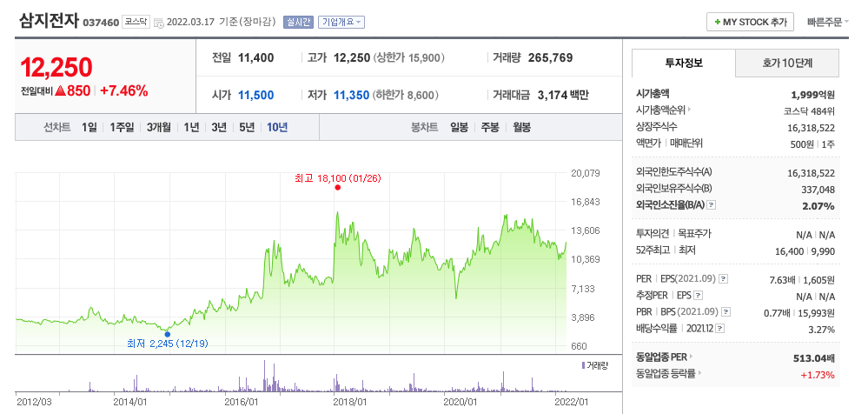The image size is (868, 414).
Task: Click the +1.73% industry change value
Action: click(818, 375)
